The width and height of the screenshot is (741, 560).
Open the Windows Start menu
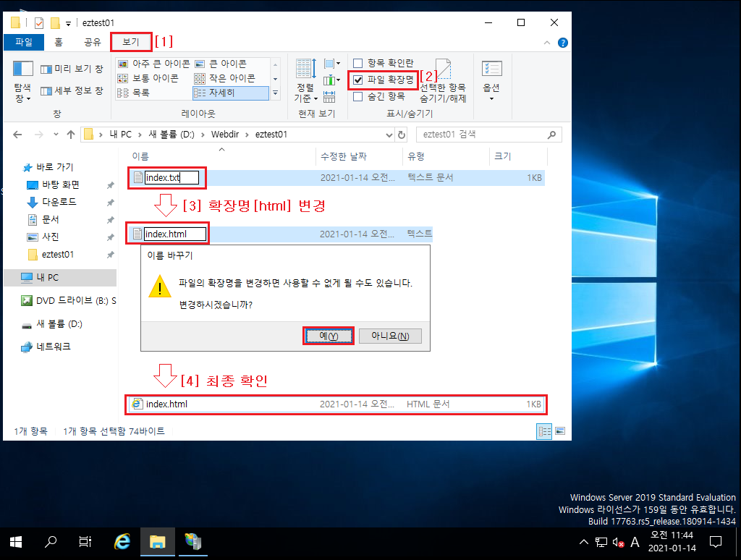tap(16, 542)
